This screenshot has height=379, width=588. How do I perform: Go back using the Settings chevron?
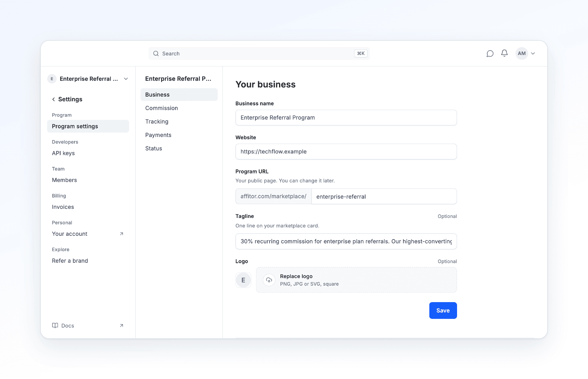click(54, 99)
